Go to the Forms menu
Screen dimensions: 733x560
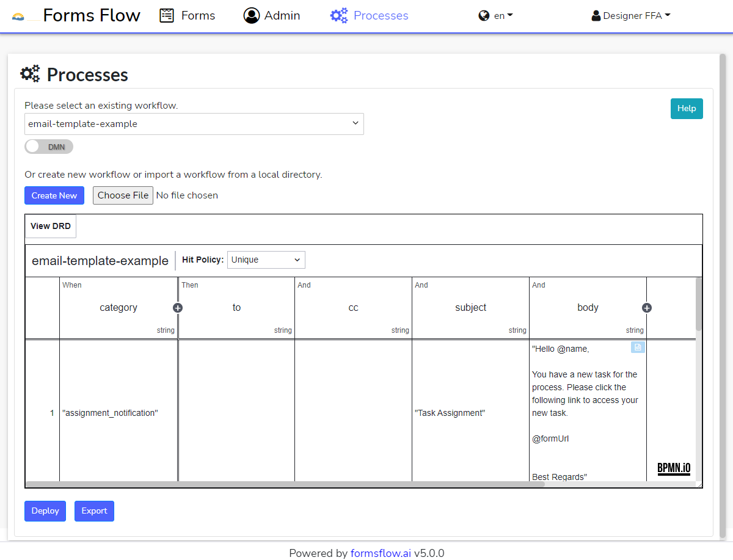(198, 16)
